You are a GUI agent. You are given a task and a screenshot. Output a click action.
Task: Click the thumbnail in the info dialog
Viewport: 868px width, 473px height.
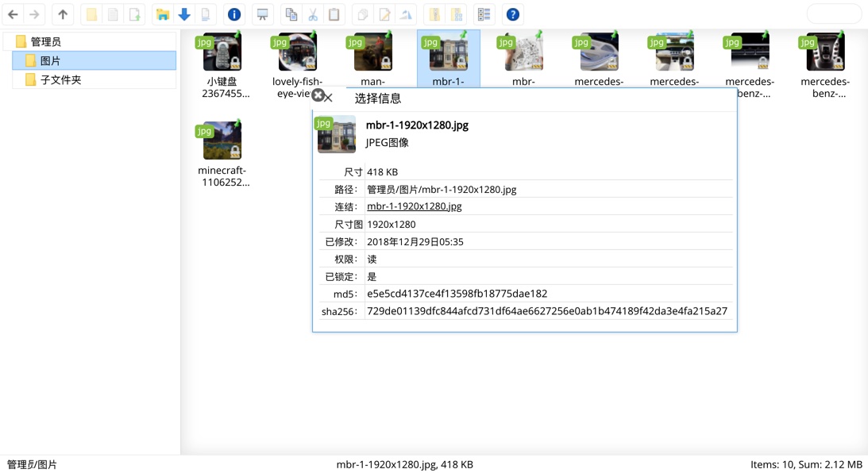coord(337,134)
